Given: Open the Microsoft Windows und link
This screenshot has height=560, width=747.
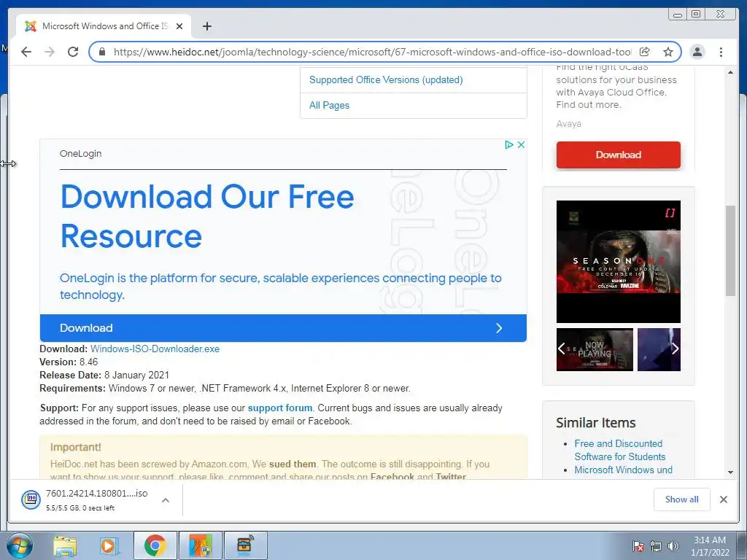Looking at the screenshot, I should [x=623, y=470].
